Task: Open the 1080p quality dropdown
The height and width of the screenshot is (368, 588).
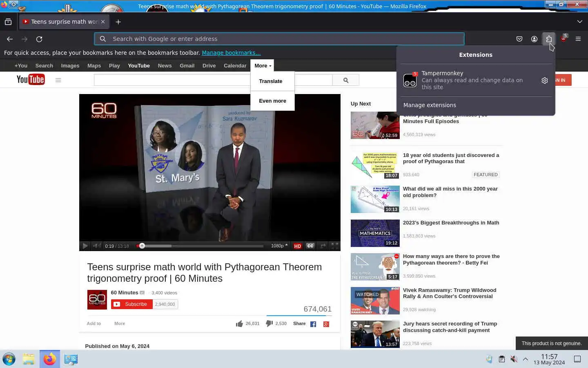Action: point(279,246)
